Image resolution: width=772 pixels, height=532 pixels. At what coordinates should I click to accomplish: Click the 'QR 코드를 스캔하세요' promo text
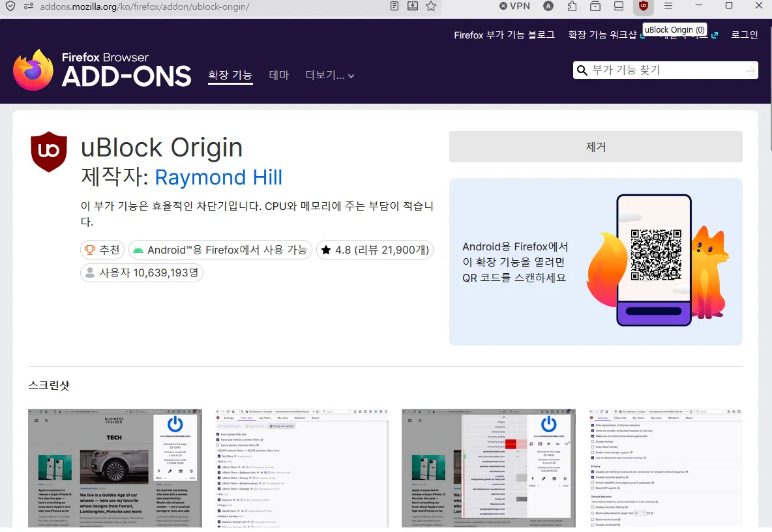click(514, 278)
